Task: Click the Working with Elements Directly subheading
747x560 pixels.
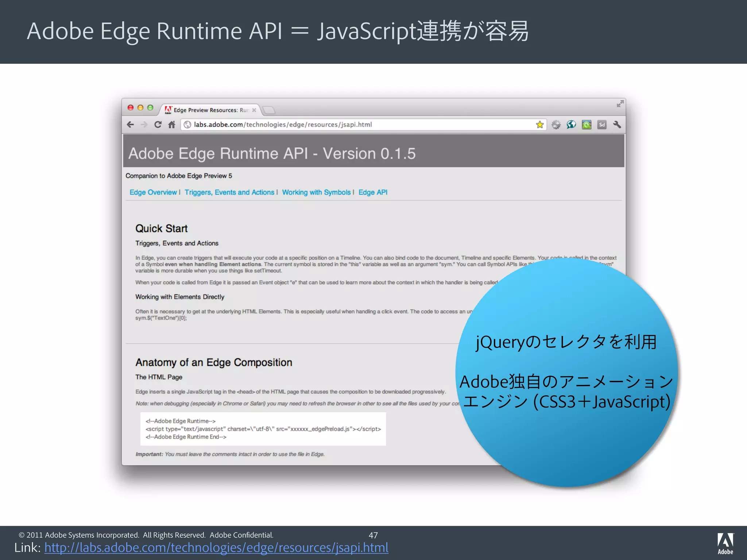Action: pyautogui.click(x=180, y=297)
